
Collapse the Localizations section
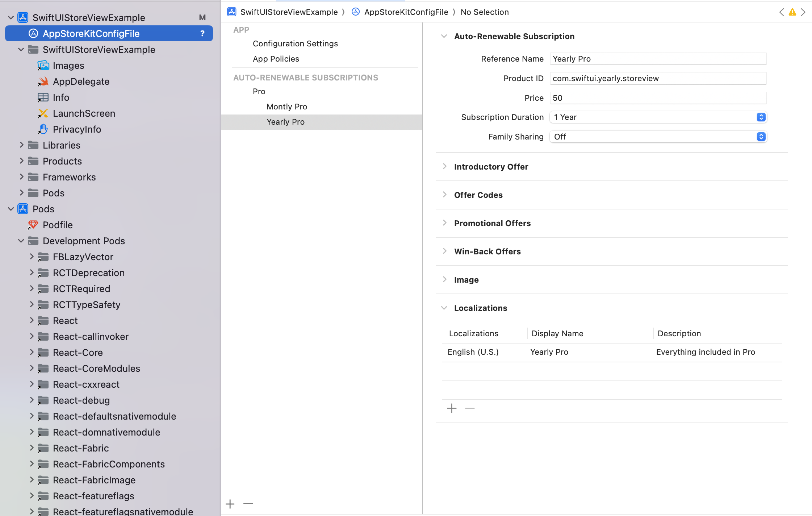click(x=444, y=308)
